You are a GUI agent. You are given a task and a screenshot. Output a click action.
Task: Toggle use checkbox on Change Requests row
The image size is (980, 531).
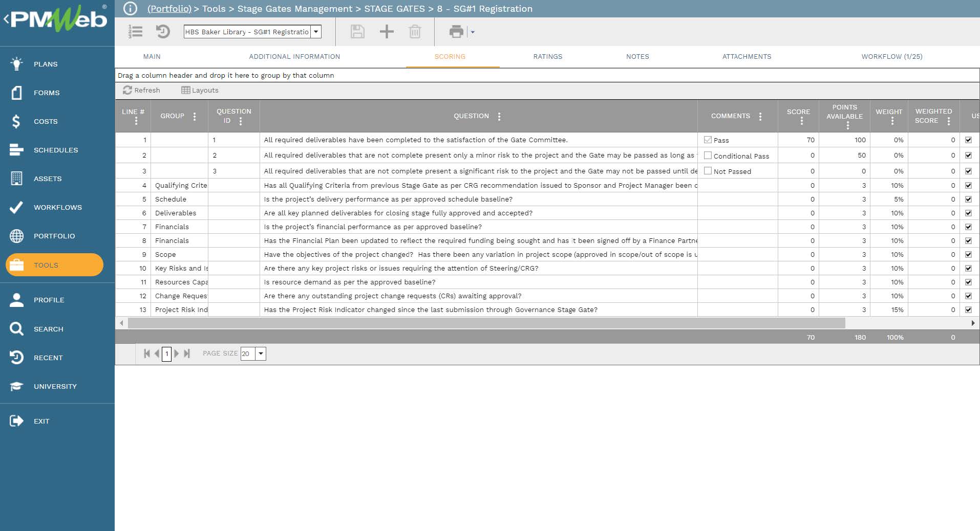pos(968,296)
